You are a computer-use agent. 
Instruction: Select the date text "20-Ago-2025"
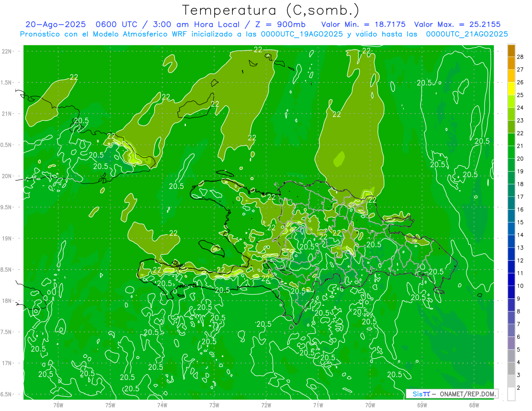56,24
